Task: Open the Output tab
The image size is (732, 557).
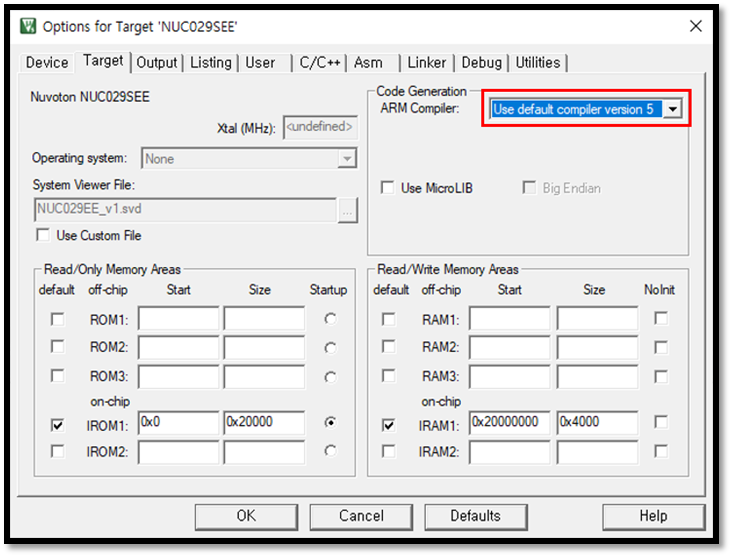Action: tap(156, 63)
